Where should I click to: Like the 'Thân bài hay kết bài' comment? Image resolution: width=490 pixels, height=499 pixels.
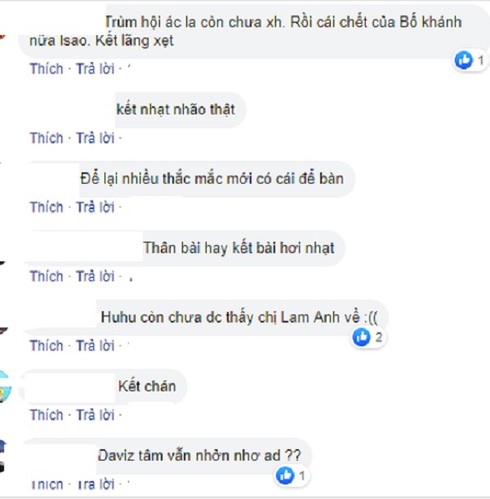[46, 276]
